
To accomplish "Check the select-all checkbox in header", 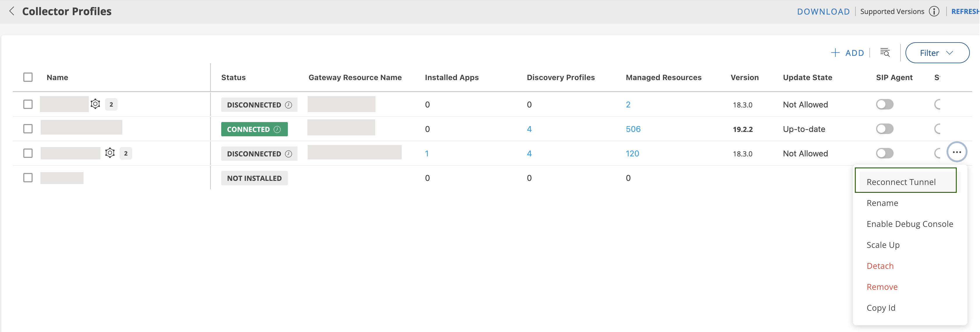I will [28, 77].
